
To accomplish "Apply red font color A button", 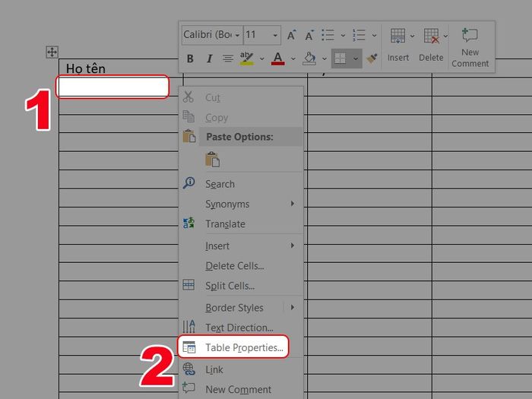I will pos(278,59).
